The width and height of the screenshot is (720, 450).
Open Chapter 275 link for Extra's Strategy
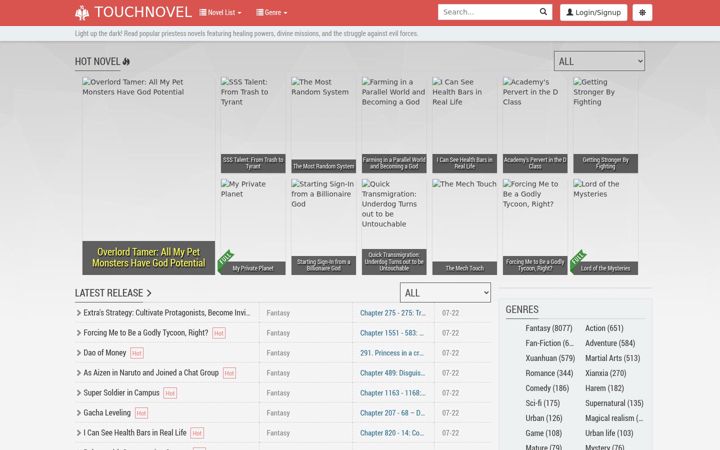tap(393, 313)
